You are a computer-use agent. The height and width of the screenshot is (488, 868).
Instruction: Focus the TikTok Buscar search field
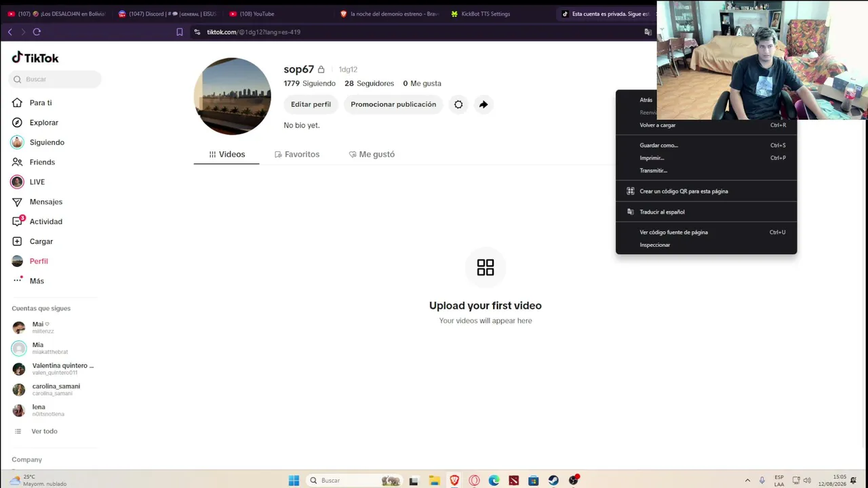(x=55, y=79)
